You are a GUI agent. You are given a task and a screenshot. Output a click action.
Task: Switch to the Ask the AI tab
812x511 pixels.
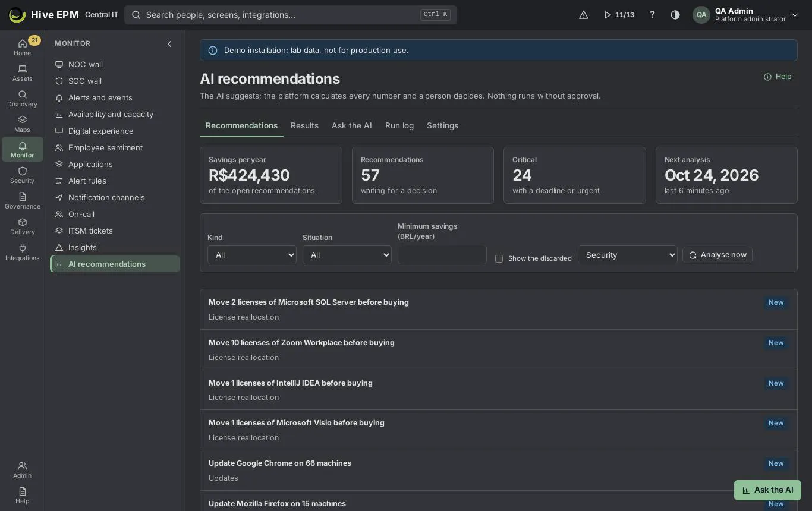pos(352,125)
